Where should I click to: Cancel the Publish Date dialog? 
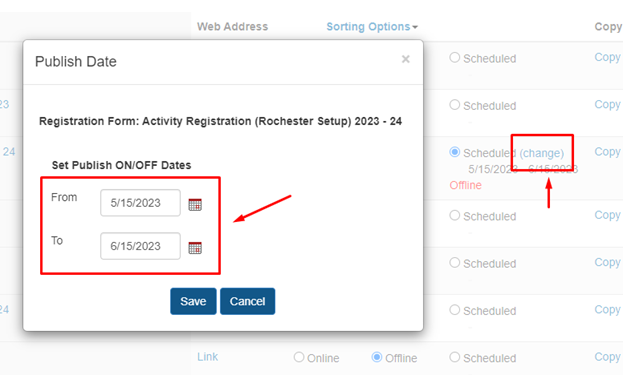click(x=248, y=301)
